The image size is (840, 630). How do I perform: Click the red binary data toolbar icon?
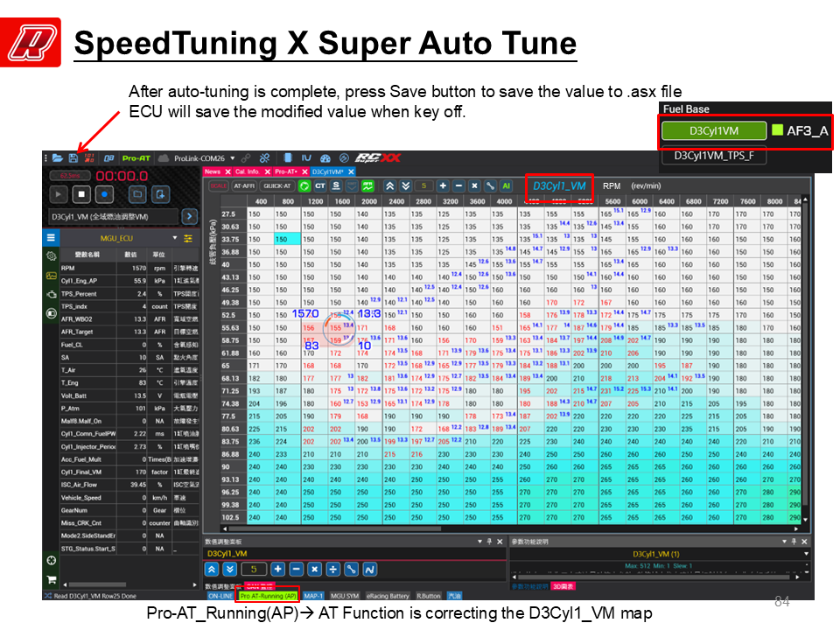(x=89, y=158)
